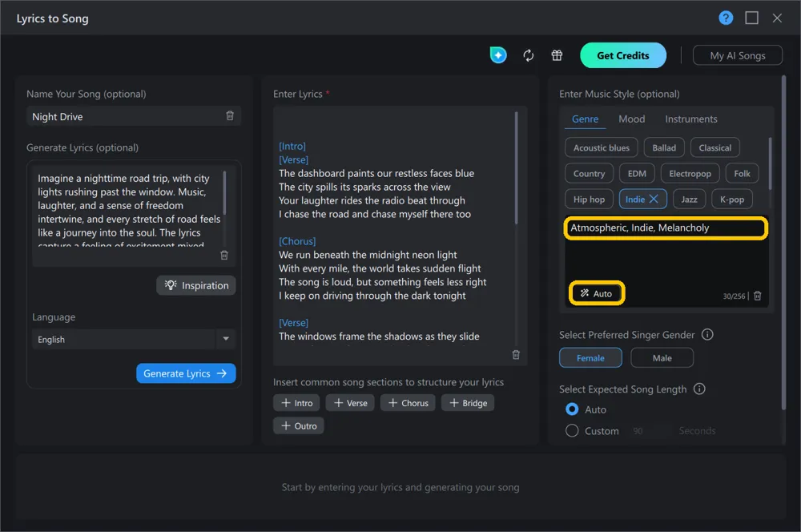Click lyric line "We run beneath the midnight neon light"
This screenshot has height=532, width=801.
coord(368,255)
